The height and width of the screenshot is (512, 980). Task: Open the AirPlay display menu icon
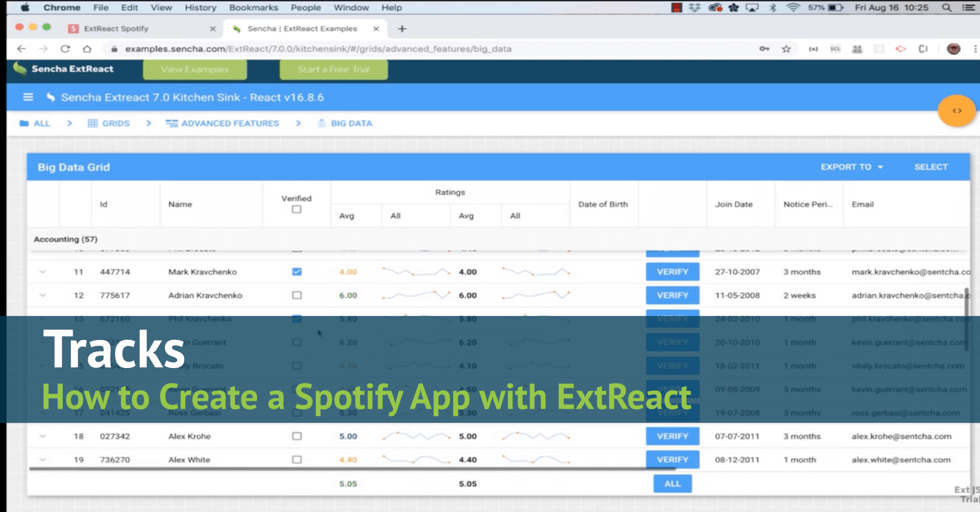752,8
